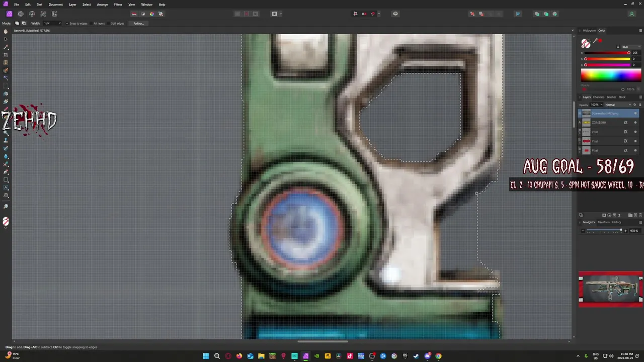Image resolution: width=644 pixels, height=362 pixels.
Task: Toggle the Snap to edges checkbox
Action: (x=67, y=23)
